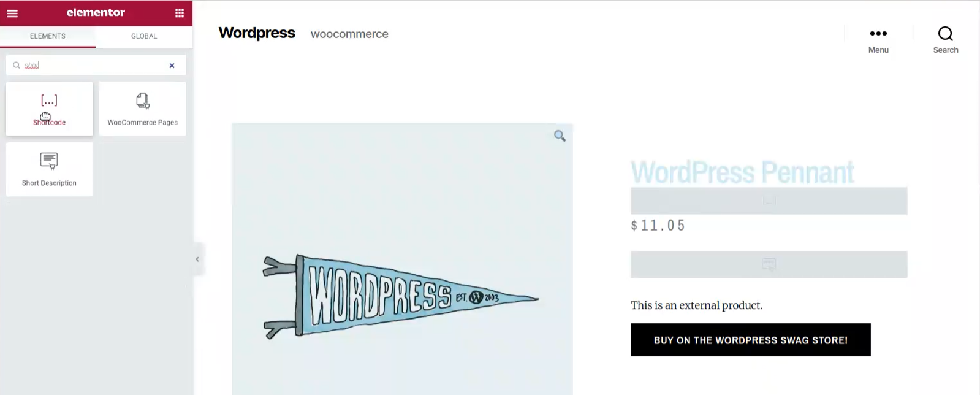
Task: Click Buy on the WordPress Swag Store button
Action: click(750, 340)
